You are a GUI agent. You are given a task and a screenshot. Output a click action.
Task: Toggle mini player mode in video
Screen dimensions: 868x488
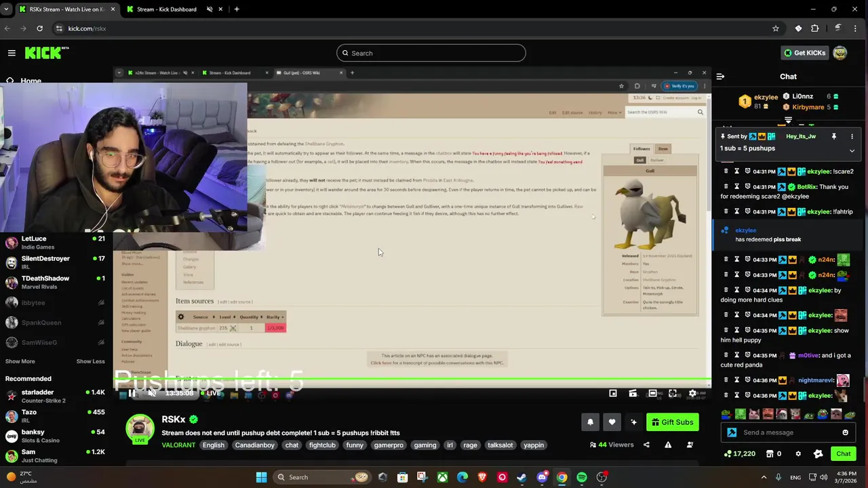coord(613,393)
